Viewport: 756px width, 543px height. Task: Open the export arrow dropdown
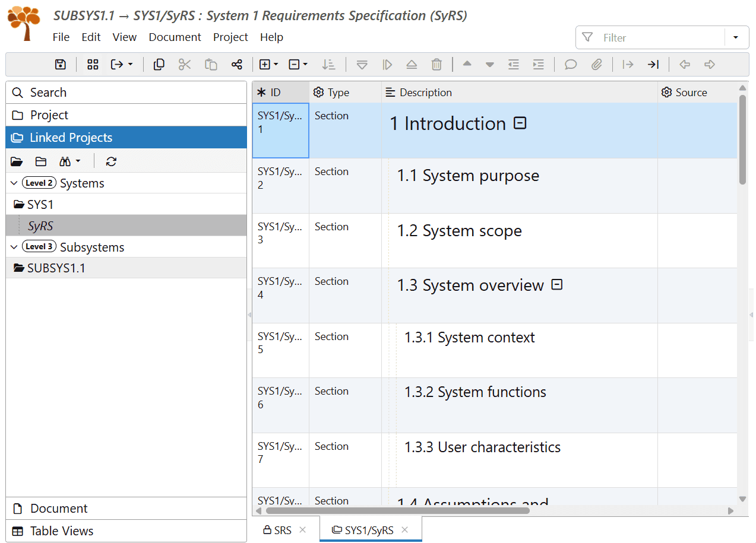click(x=122, y=65)
